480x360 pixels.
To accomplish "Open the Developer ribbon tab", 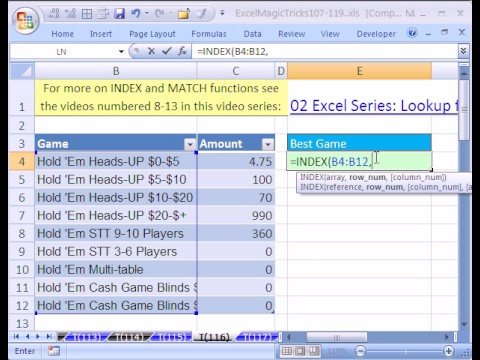I will pos(376,34).
